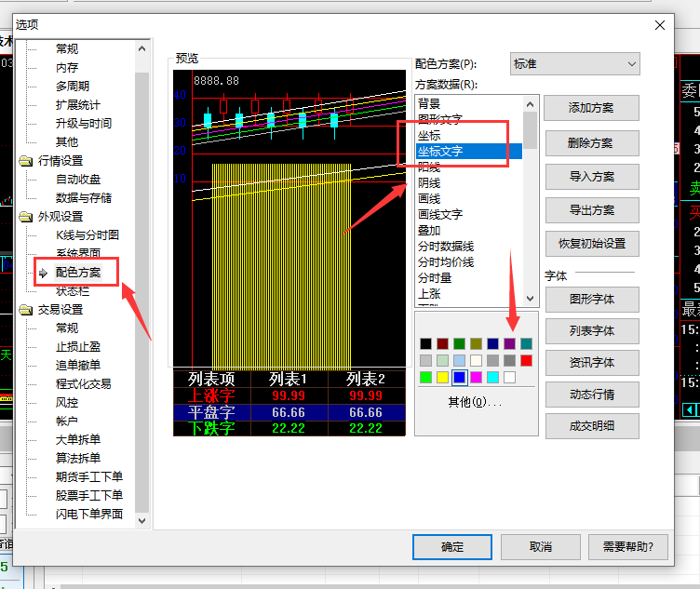Open 图形字体 font settings

tap(591, 300)
